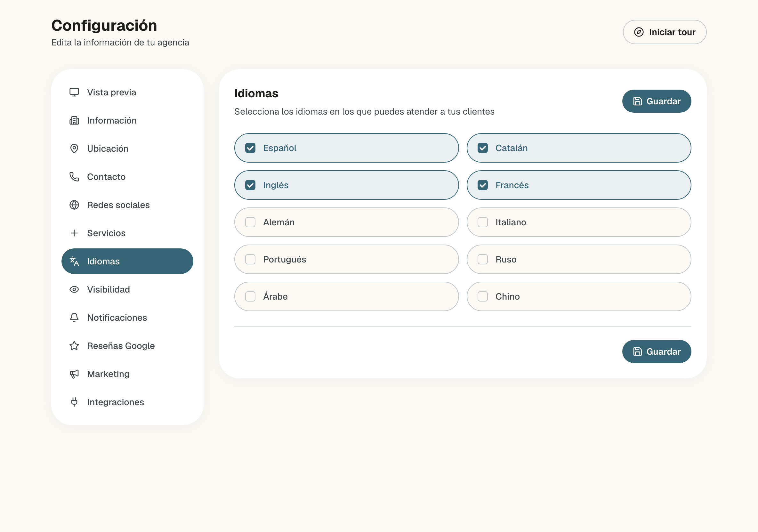Image resolution: width=758 pixels, height=532 pixels.
Task: Click the globe icon beside Redes sociales
Action: pos(74,205)
